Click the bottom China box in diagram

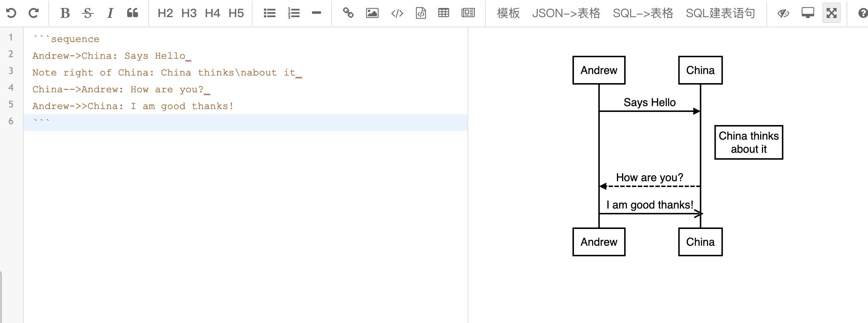tap(700, 242)
